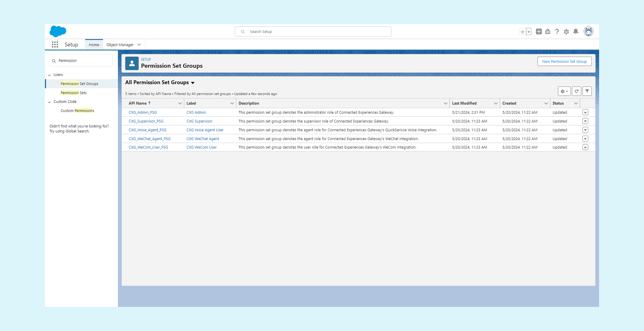The width and height of the screenshot is (644, 331).
Task: Open the CXG Supervisor label link
Action: [x=199, y=121]
